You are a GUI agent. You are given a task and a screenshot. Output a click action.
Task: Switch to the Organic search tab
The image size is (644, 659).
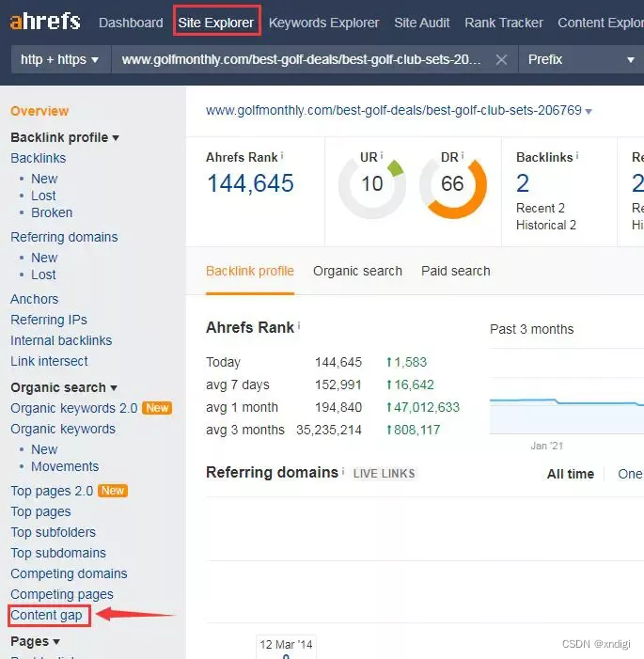pos(357,271)
